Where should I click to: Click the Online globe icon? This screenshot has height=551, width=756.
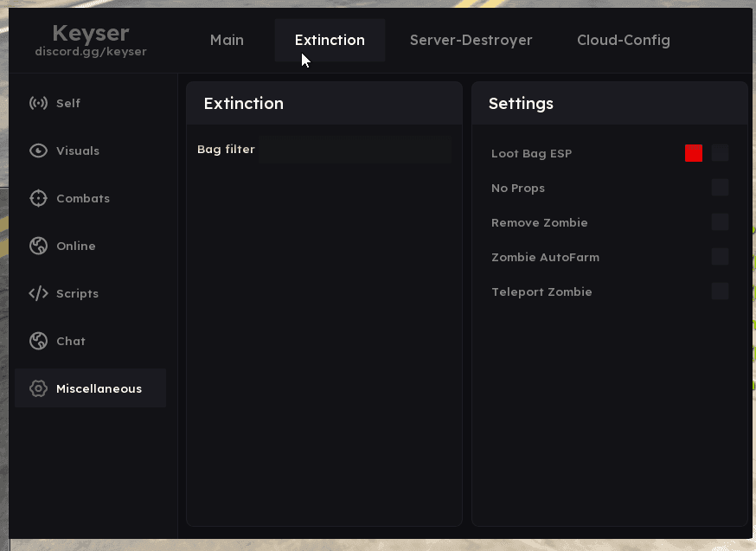(x=38, y=247)
